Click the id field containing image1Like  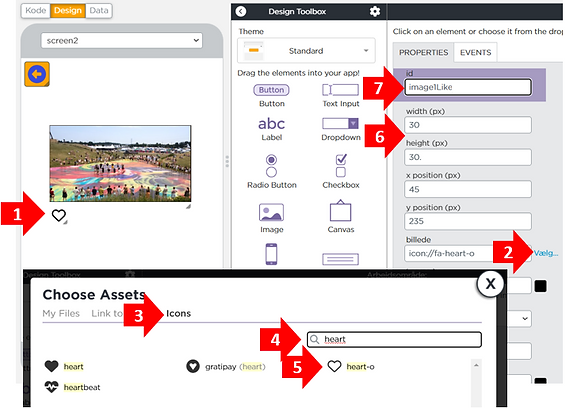tap(468, 87)
